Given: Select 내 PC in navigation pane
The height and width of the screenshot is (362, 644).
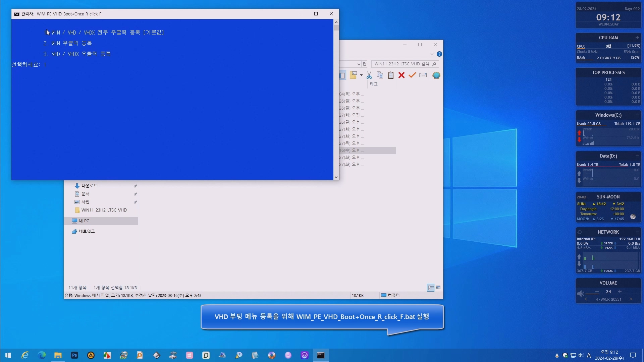Looking at the screenshot, I should [x=84, y=221].
